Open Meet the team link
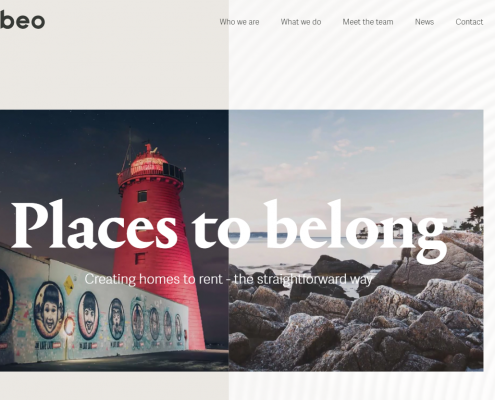The image size is (495, 400). [368, 22]
